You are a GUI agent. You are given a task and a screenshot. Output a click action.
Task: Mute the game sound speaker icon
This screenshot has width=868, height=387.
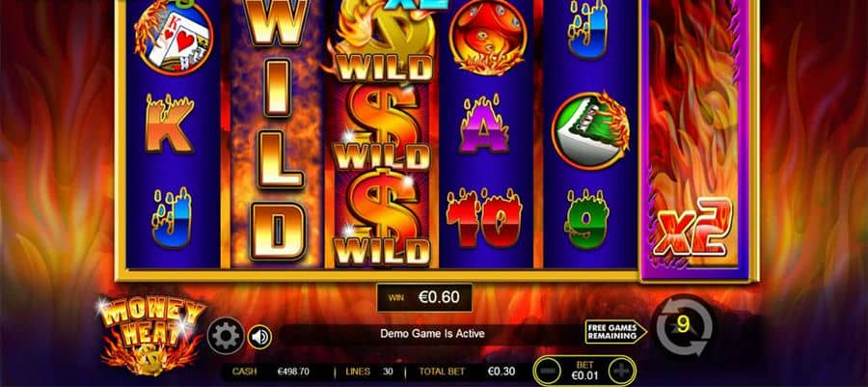(259, 336)
